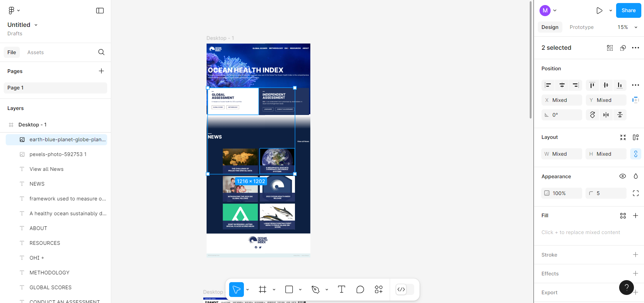The height and width of the screenshot is (303, 644).
Task: Select the Rectangle shape tool
Action: coord(289,289)
